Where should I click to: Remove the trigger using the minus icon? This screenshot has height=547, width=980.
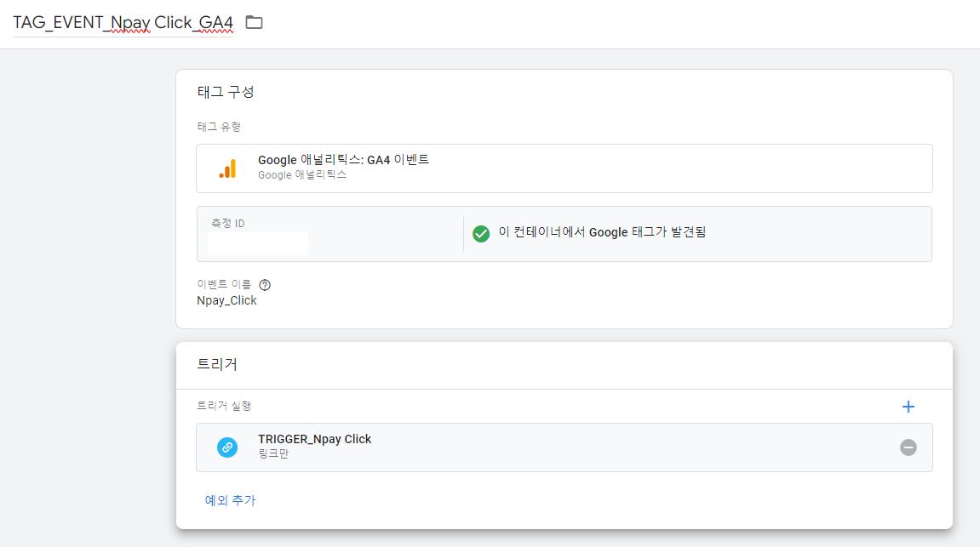point(909,446)
